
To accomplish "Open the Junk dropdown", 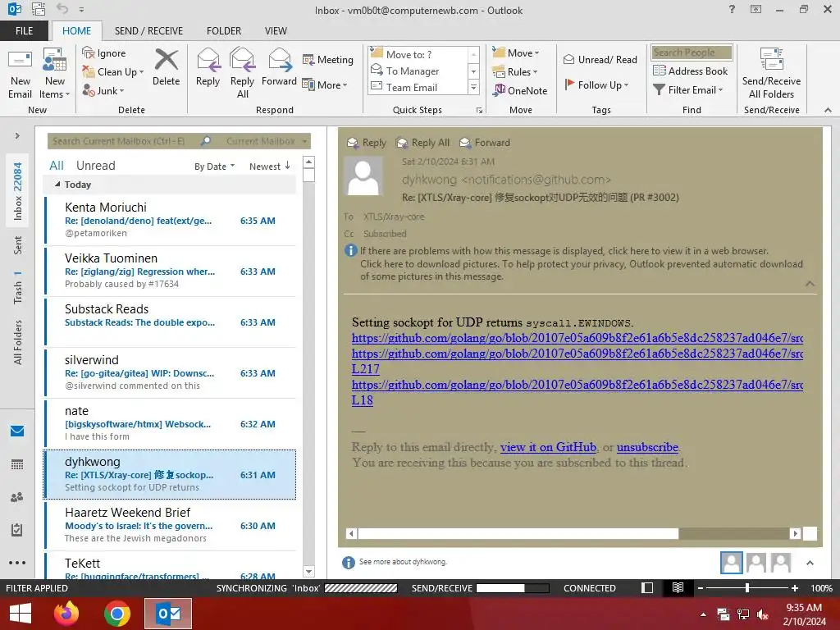I will [x=103, y=90].
